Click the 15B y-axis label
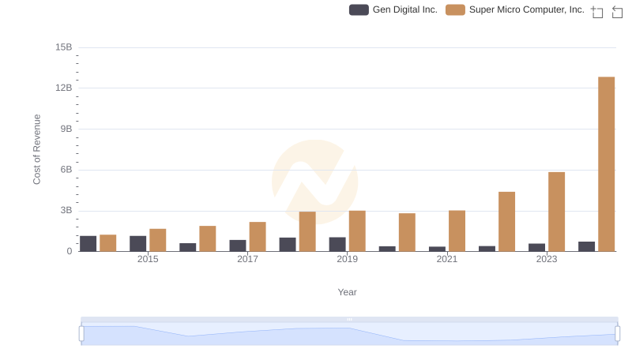This screenshot has height=364, width=632. coord(64,47)
